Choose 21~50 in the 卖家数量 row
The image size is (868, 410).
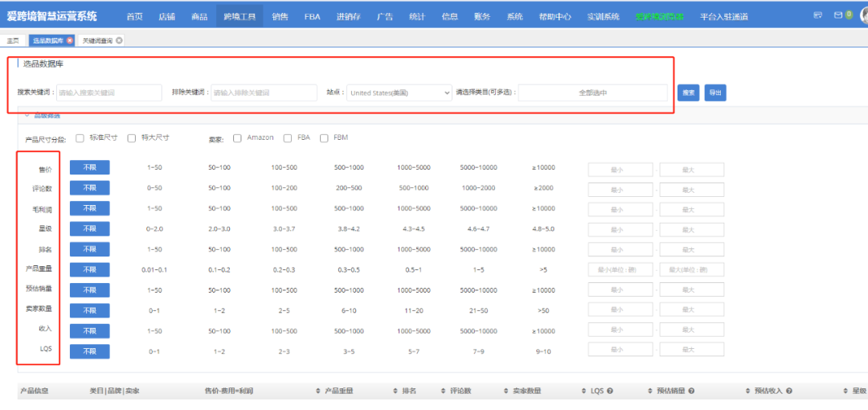(x=478, y=310)
